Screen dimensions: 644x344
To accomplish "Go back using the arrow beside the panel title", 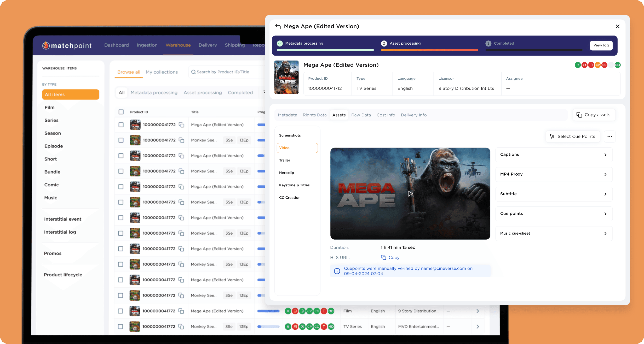I will [278, 26].
